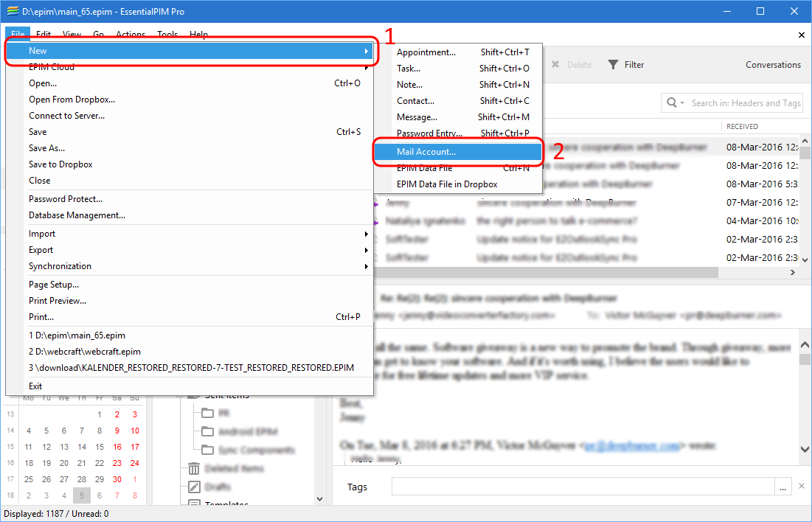Select Save to Dropbox
812x522 pixels.
tap(190, 164)
